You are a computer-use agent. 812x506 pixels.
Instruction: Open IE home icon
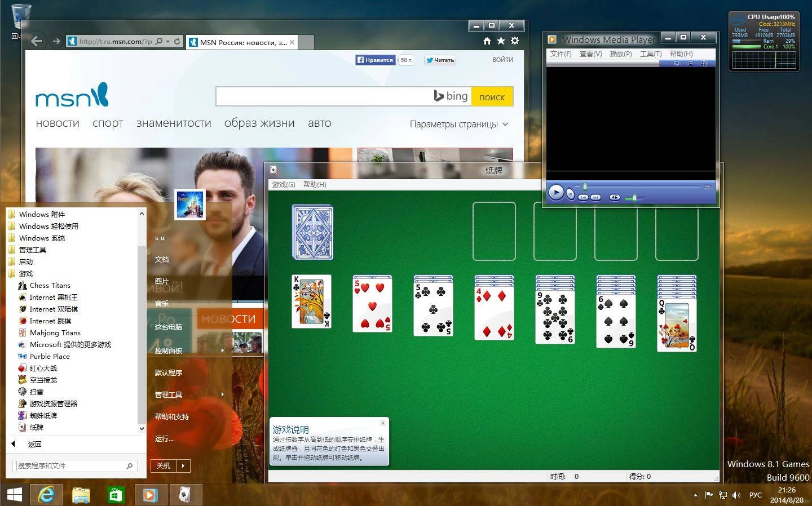pyautogui.click(x=487, y=41)
